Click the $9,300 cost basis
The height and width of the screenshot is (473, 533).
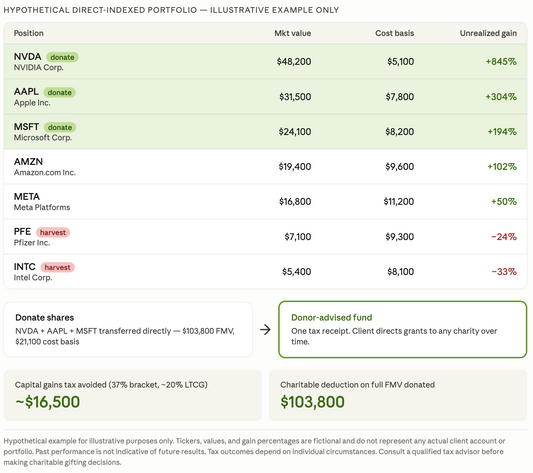pos(399,237)
